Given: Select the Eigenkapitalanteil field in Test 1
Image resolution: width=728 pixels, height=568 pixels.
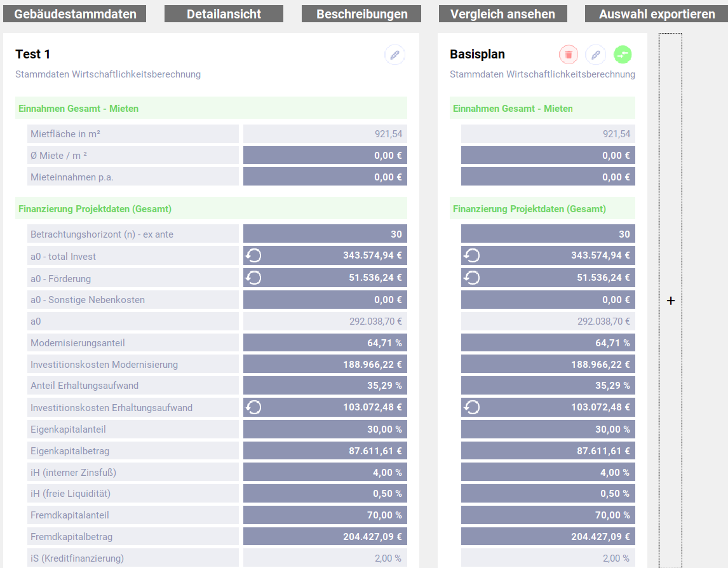Looking at the screenshot, I should click(325, 429).
